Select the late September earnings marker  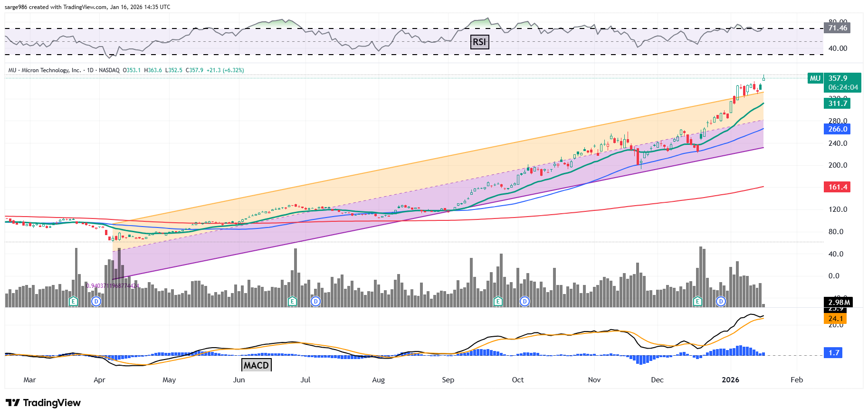pos(498,301)
